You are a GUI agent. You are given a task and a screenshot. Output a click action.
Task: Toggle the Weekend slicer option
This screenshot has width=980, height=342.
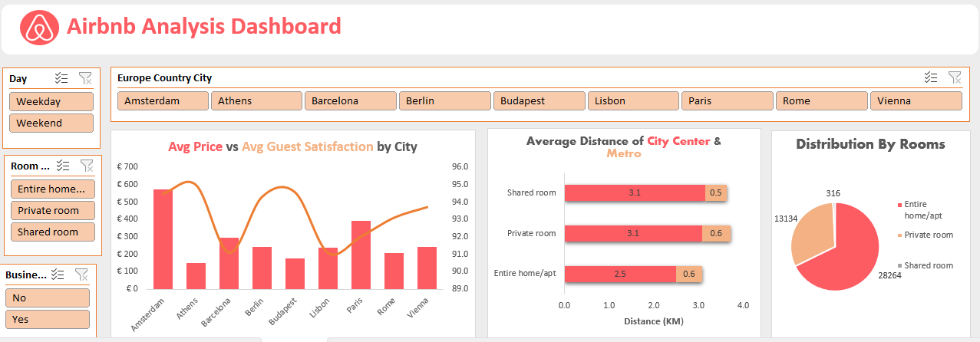pos(51,123)
